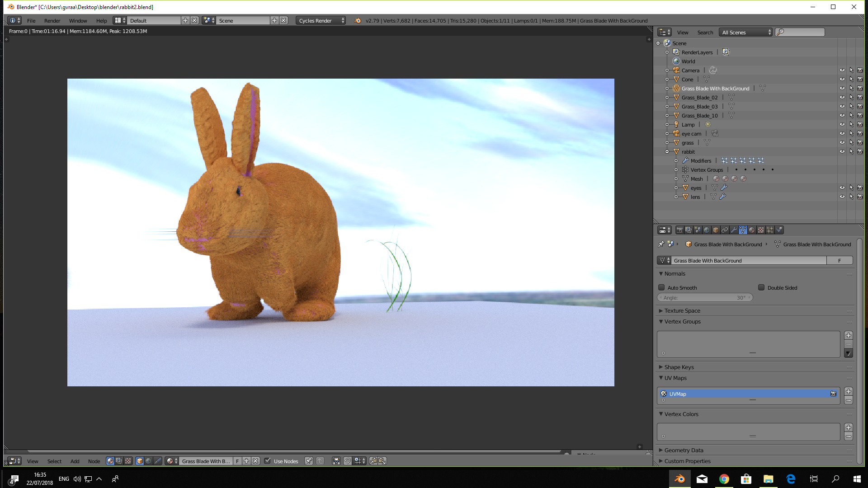Open the Scene properties tab
The image size is (868, 488).
tap(698, 230)
